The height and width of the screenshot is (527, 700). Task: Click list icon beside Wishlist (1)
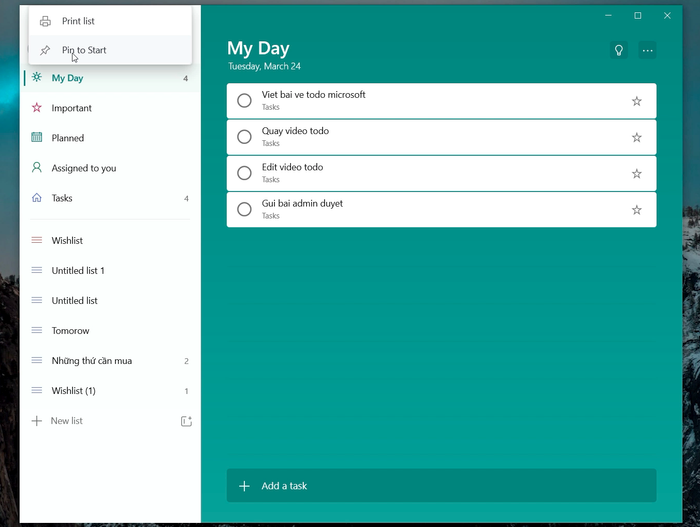[x=37, y=390]
